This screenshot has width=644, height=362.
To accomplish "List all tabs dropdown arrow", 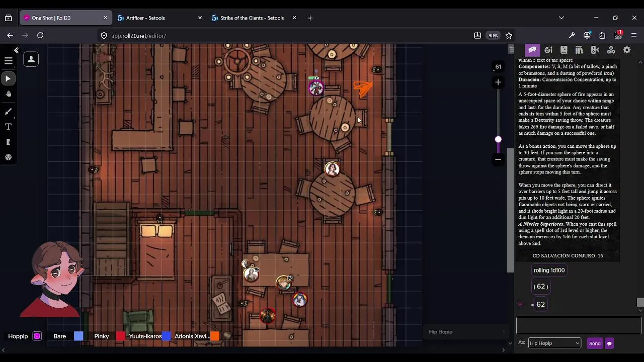I will 561,18.
